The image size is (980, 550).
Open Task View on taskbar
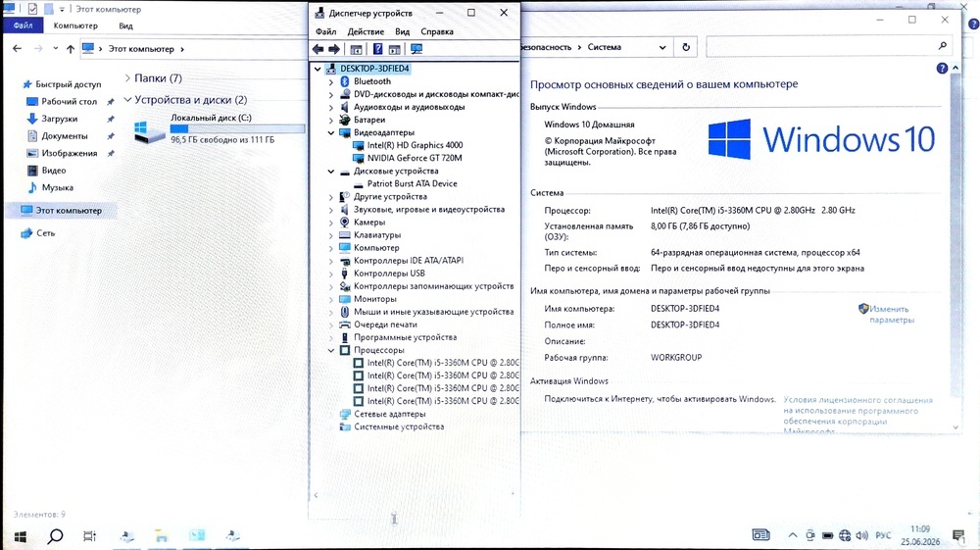[x=89, y=536]
